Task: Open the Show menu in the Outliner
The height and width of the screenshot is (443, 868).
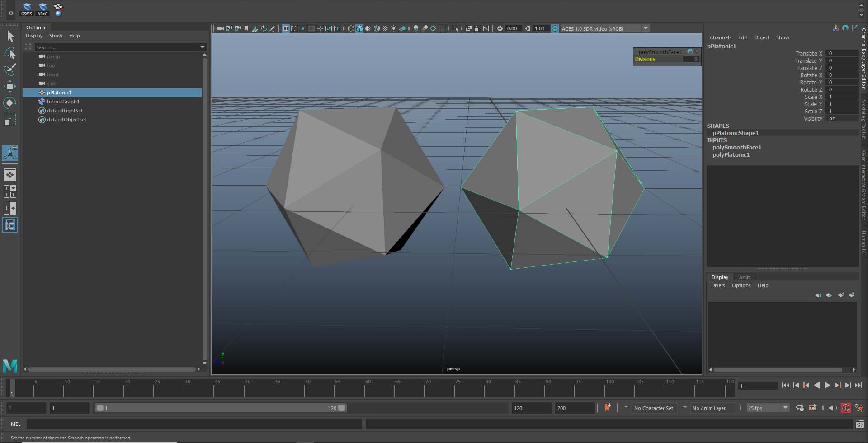Action: point(56,36)
